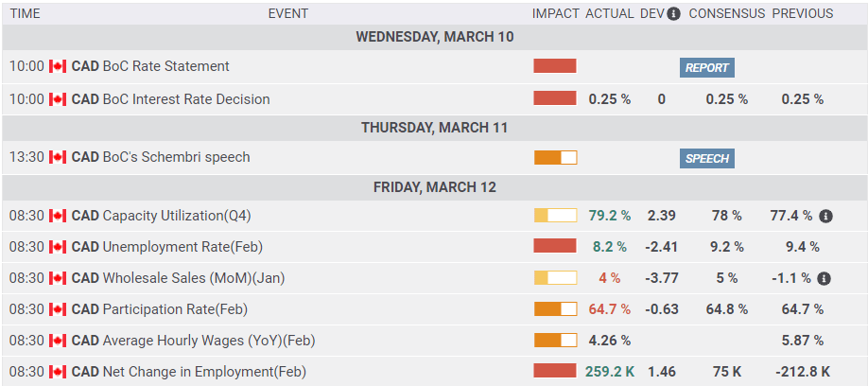Expand the Wholesale Sales (MoM)(Jan) row

pyautogui.click(x=193, y=278)
